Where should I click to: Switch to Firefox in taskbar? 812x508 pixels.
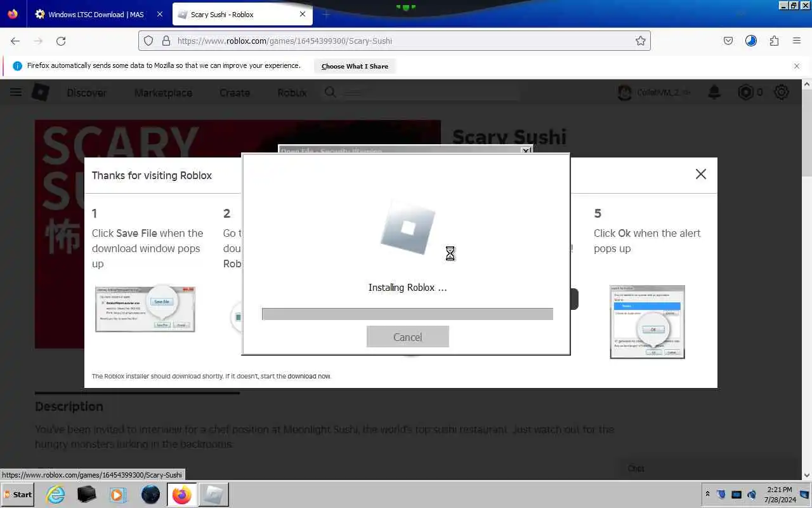(x=181, y=495)
